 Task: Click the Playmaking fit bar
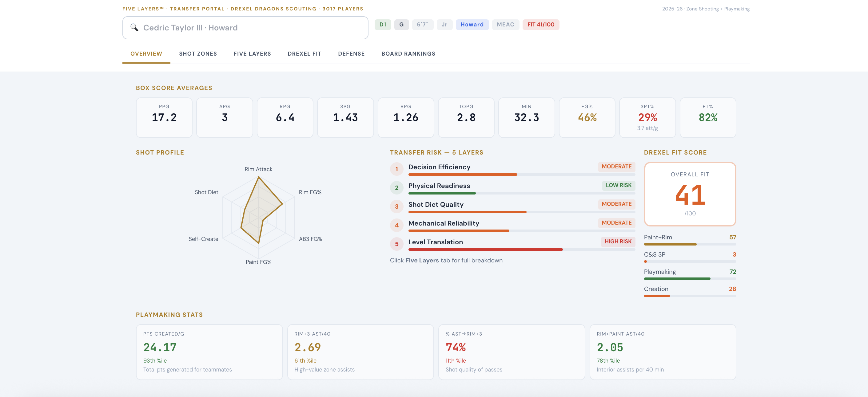coord(690,278)
